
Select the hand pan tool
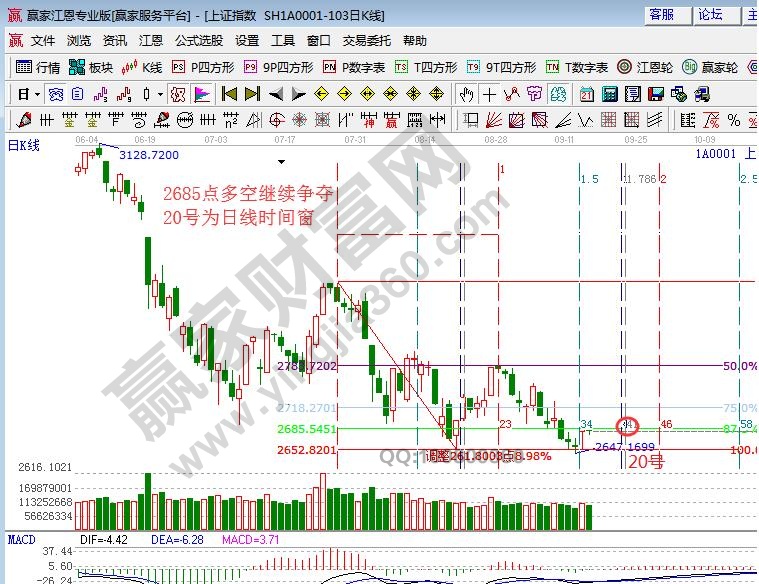pyautogui.click(x=466, y=94)
